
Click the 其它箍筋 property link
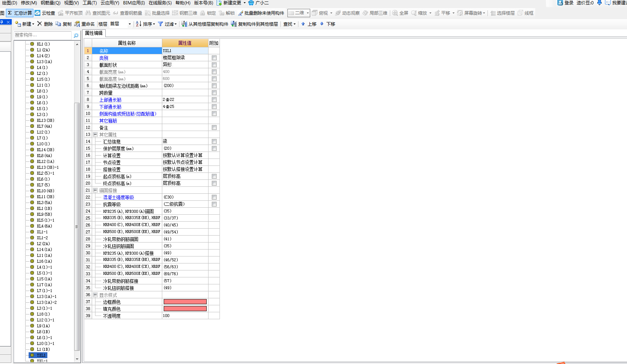click(x=108, y=121)
